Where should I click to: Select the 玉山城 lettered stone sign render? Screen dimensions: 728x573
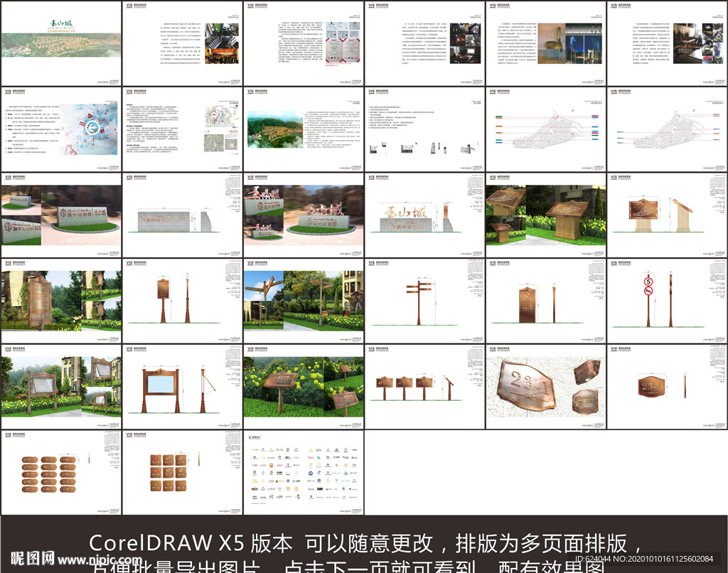(x=303, y=215)
